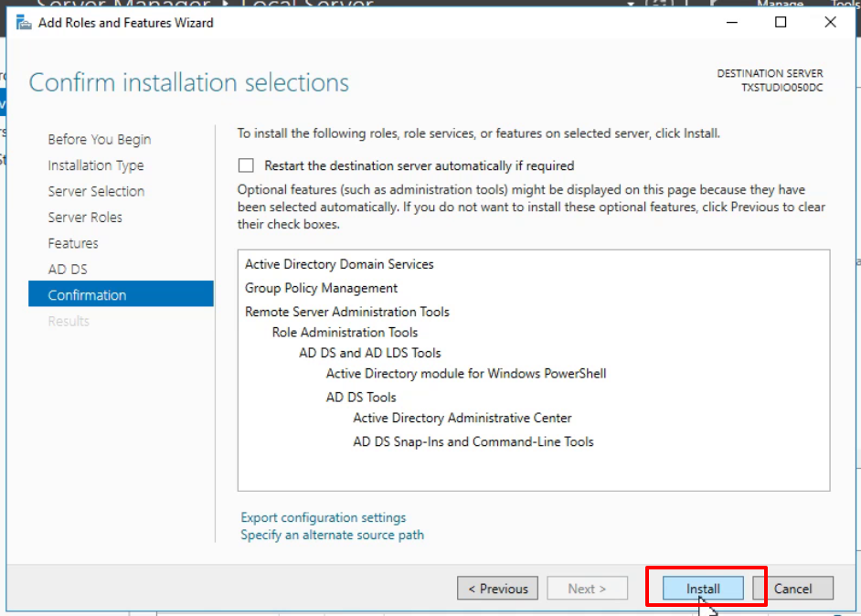Open Manage menu in Server Manager window

[x=780, y=4]
